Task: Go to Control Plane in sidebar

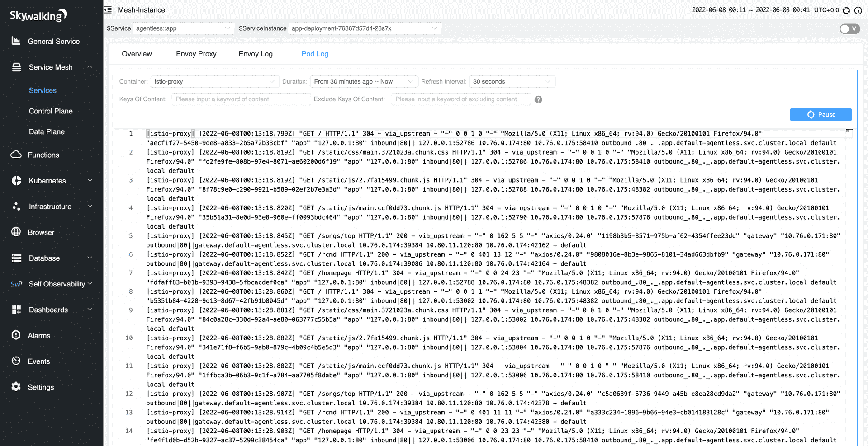Action: tap(51, 111)
